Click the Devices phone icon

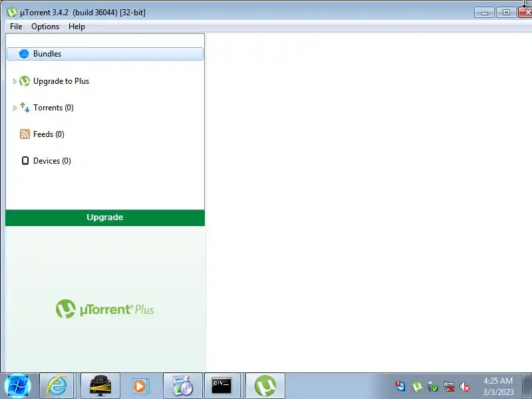click(25, 160)
